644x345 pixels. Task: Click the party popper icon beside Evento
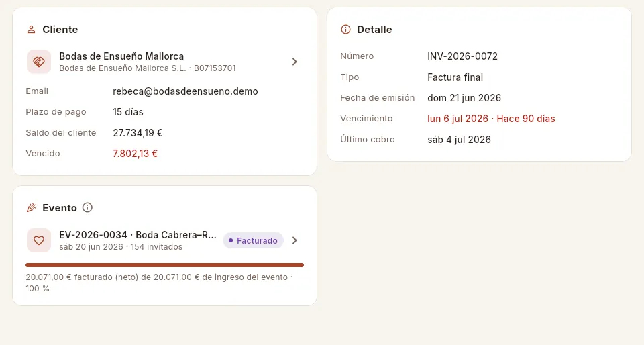pos(32,208)
